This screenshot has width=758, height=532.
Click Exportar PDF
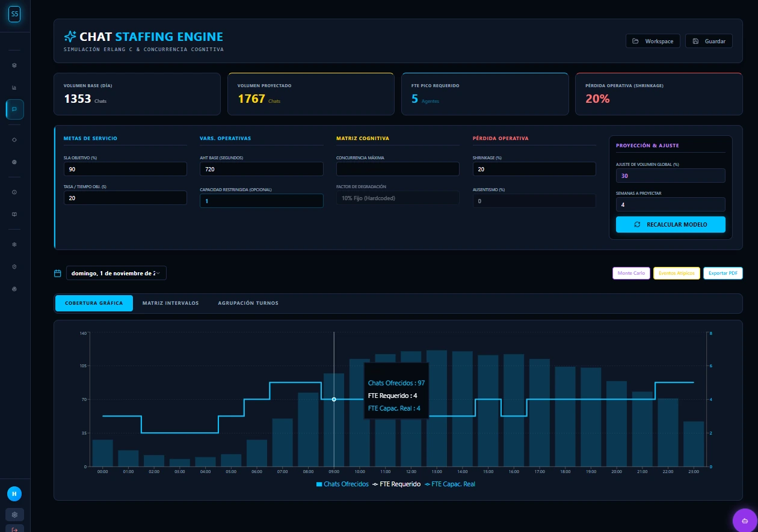click(723, 273)
